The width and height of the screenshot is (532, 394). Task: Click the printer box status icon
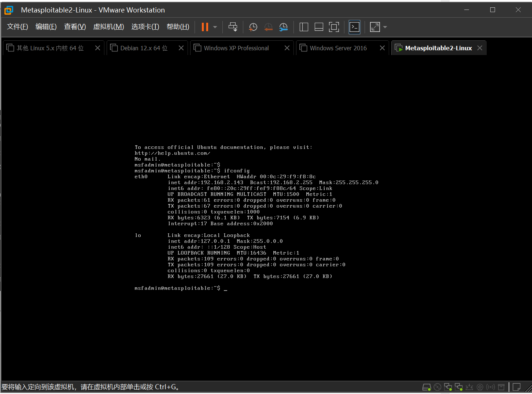[x=501, y=387]
